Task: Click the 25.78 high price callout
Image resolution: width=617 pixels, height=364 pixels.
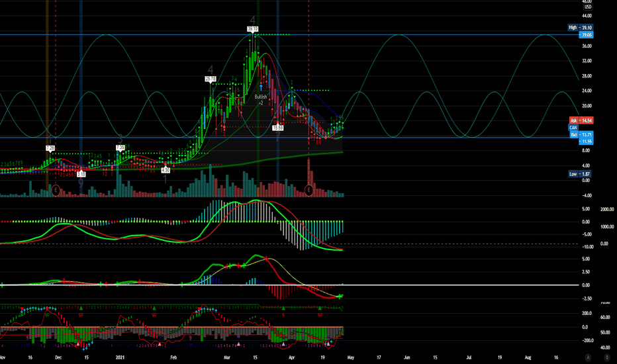Action: coord(211,79)
